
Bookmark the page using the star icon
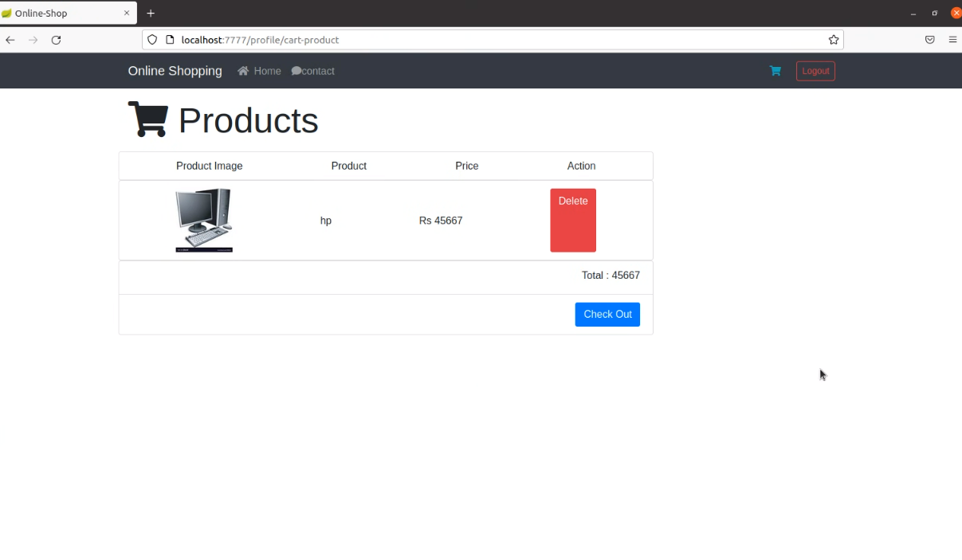(833, 40)
